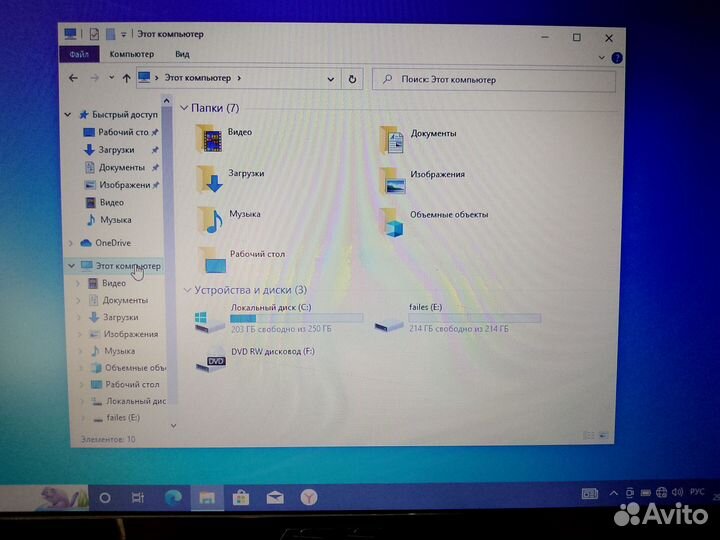Open the Музыка folder in main pane

point(229,219)
